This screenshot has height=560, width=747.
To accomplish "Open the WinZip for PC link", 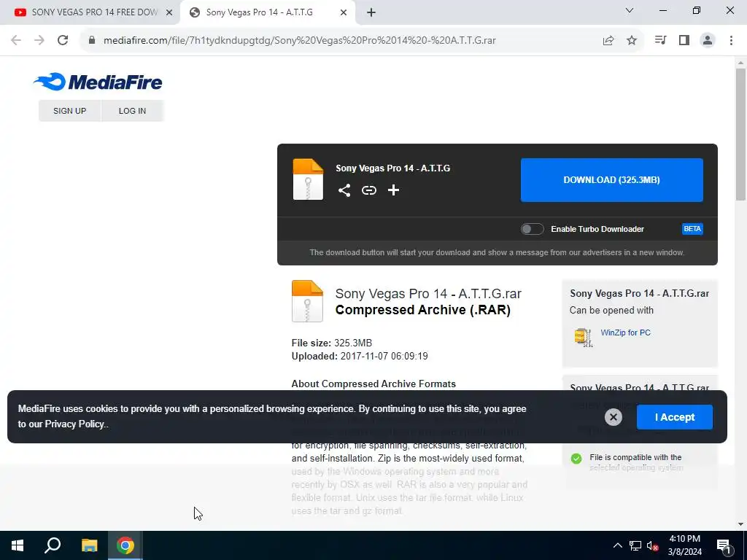I will [625, 332].
